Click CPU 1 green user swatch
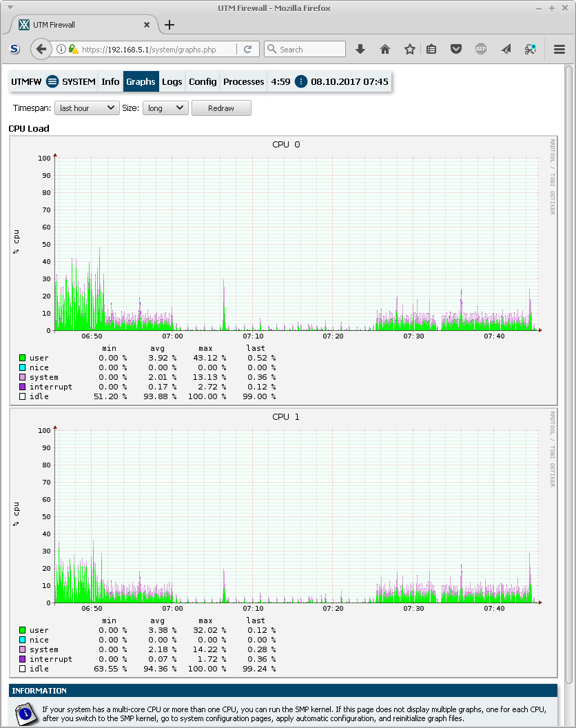Image resolution: width=576 pixels, height=728 pixels. coord(22,630)
